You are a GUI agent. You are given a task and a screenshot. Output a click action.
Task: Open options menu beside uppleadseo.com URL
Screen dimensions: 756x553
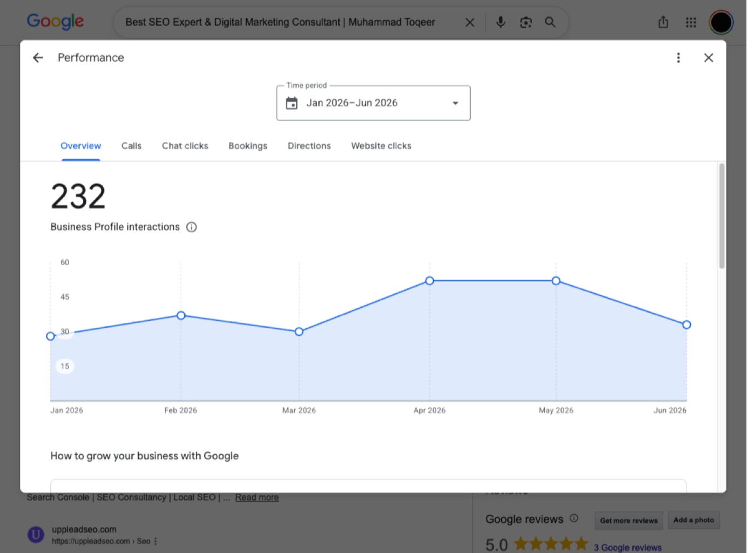coord(156,541)
